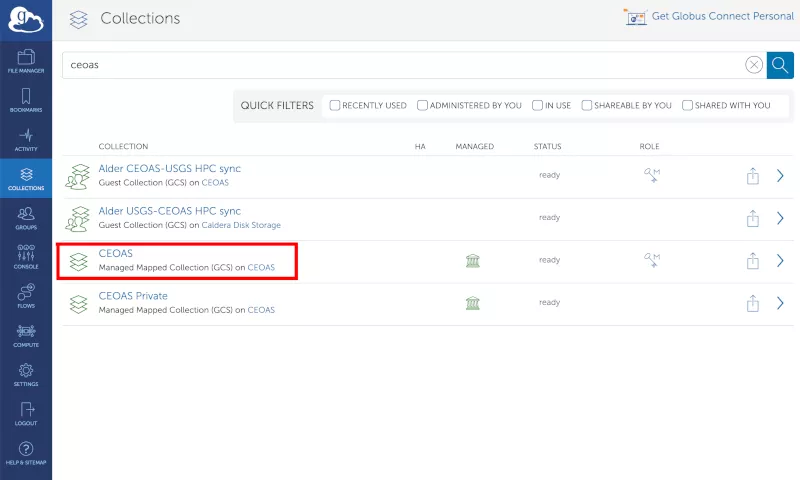This screenshot has width=800, height=480.
Task: Click the ready status for CEOAS Private
Action: coord(549,302)
